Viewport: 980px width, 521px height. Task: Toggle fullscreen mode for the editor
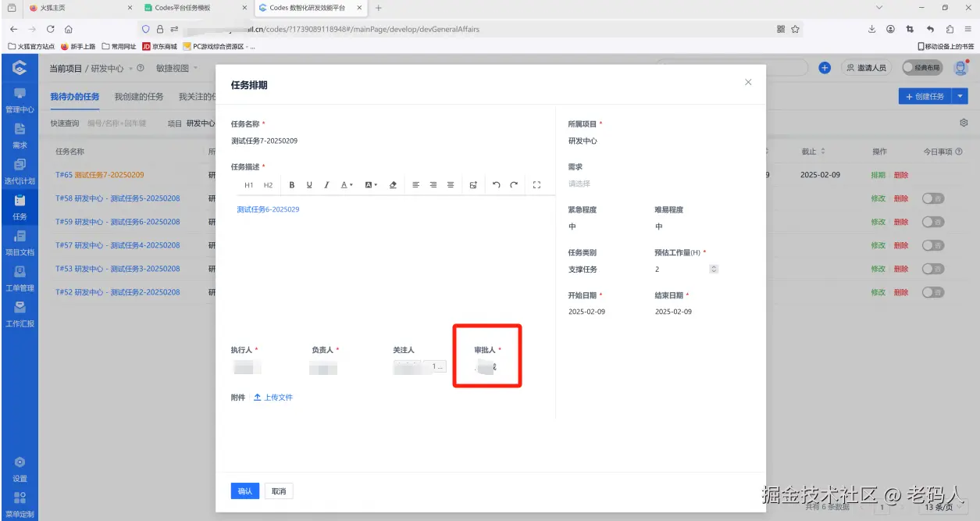[536, 185]
